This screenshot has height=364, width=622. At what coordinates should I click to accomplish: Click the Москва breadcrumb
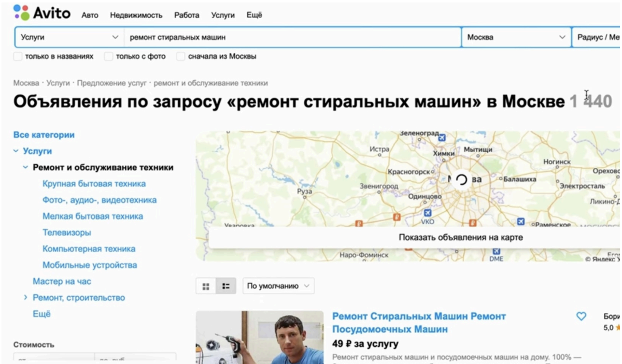pyautogui.click(x=26, y=83)
